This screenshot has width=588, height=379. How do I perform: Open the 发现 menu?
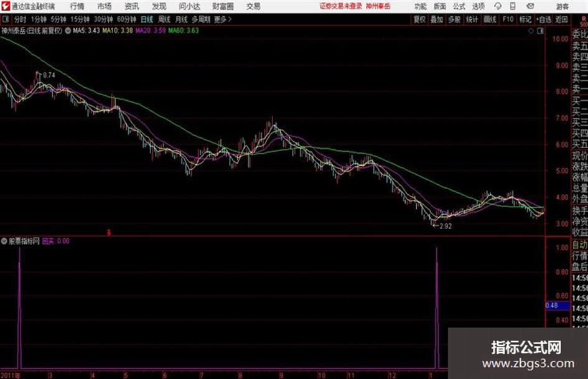tap(159, 6)
